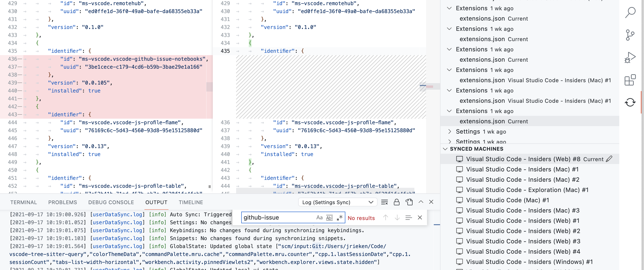Enable match case in the find widget

[319, 217]
